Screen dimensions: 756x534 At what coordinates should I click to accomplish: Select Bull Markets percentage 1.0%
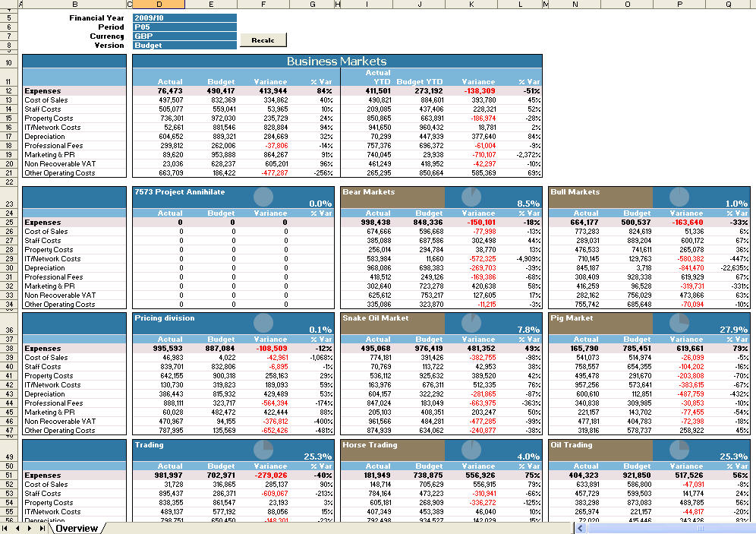pyautogui.click(x=737, y=204)
